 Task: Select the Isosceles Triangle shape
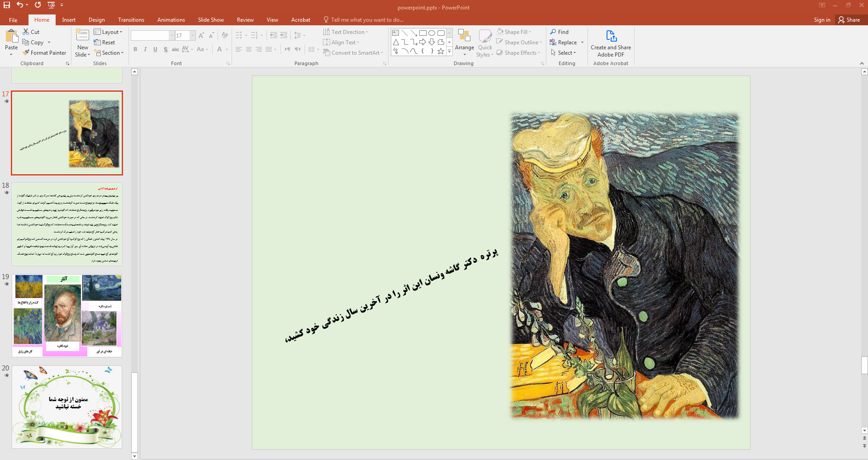click(396, 42)
